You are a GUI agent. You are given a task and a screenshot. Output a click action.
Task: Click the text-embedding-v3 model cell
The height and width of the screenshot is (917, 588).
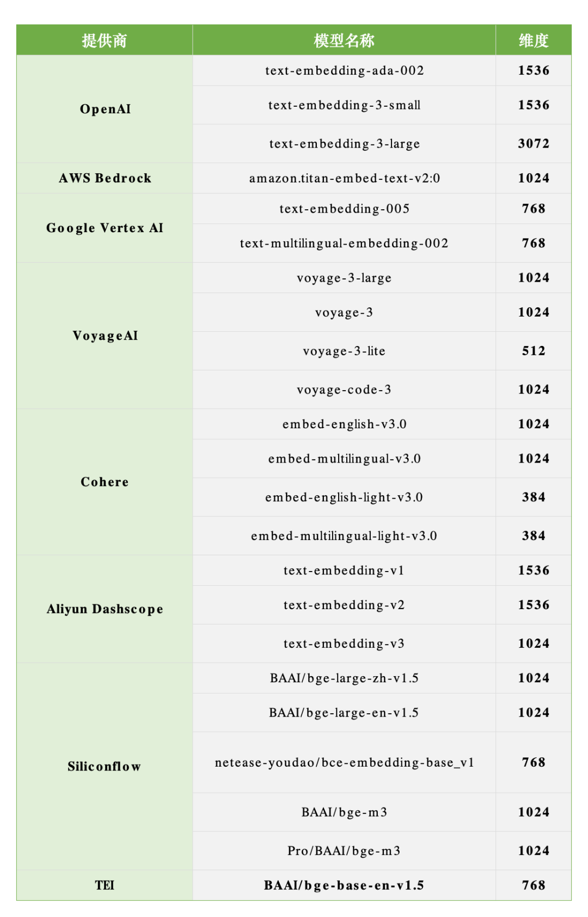(x=344, y=643)
